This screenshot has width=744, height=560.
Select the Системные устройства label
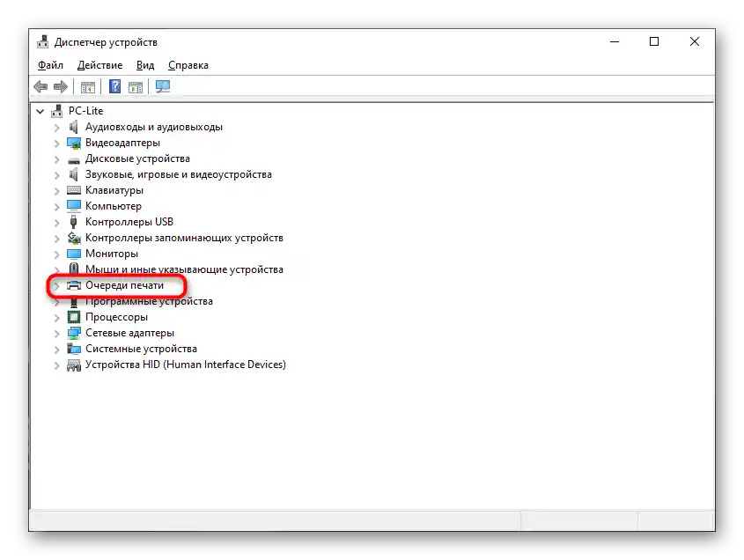point(141,349)
